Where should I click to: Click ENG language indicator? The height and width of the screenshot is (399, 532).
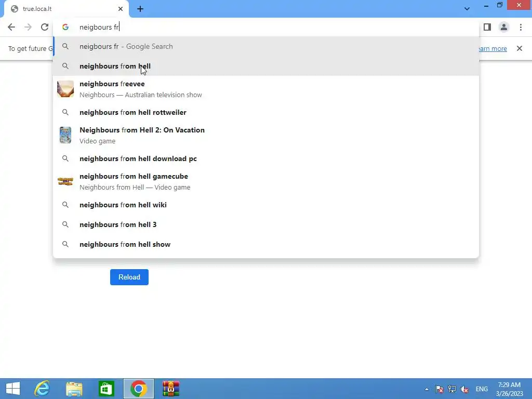(482, 389)
